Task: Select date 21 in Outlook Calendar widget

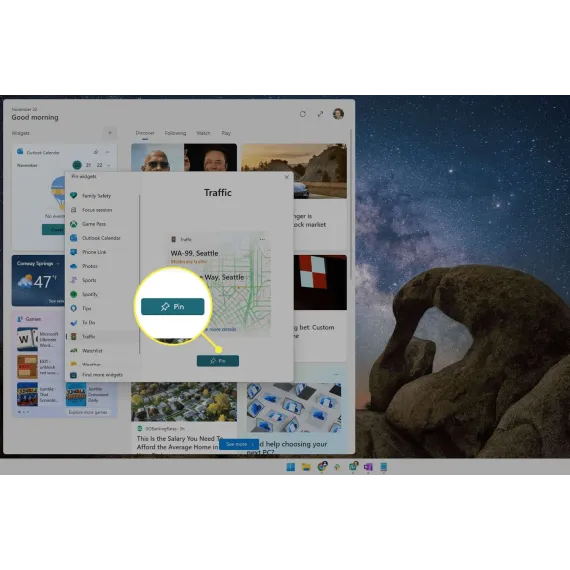Action: pyautogui.click(x=88, y=165)
